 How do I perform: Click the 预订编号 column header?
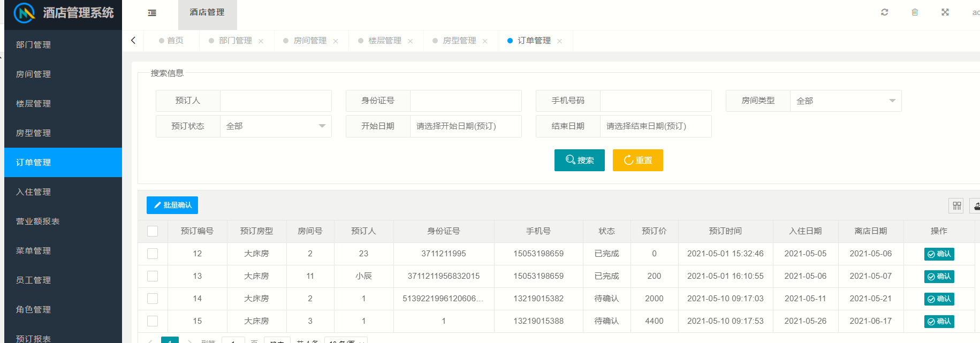tap(197, 231)
